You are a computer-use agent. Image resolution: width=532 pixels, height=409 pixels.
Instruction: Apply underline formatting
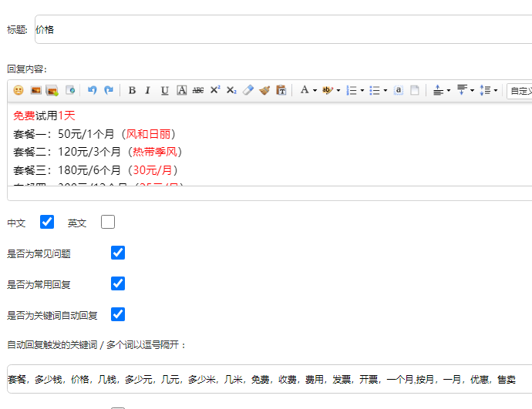(164, 91)
